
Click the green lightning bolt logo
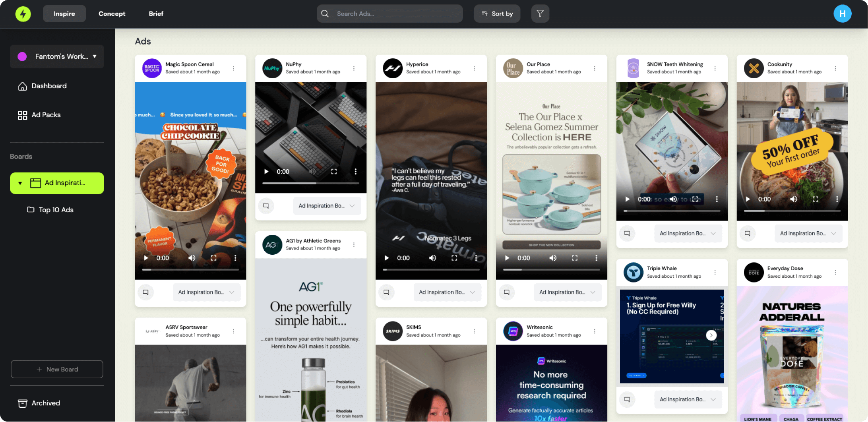[23, 14]
